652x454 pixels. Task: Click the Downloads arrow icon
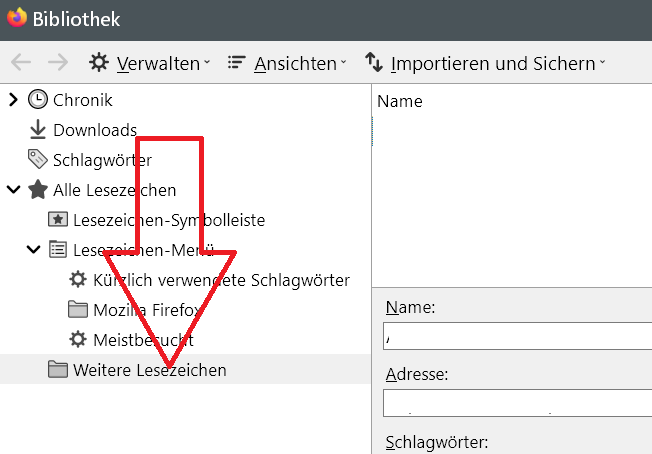point(38,130)
